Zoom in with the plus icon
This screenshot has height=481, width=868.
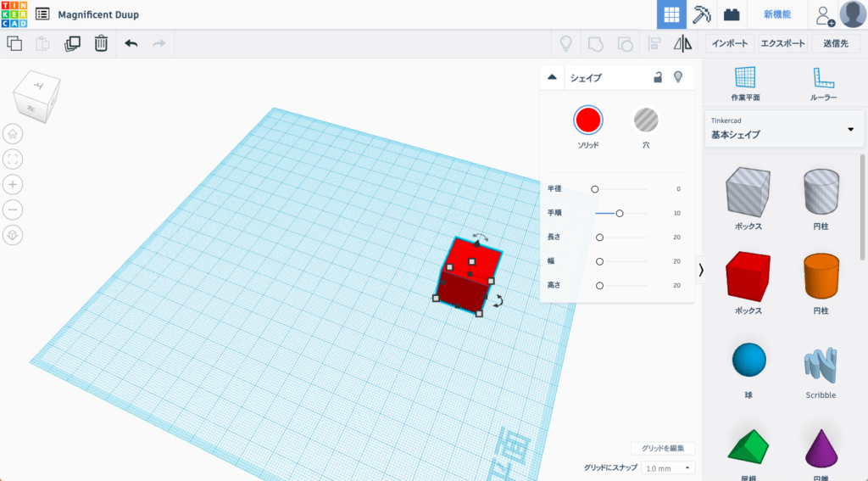13,184
